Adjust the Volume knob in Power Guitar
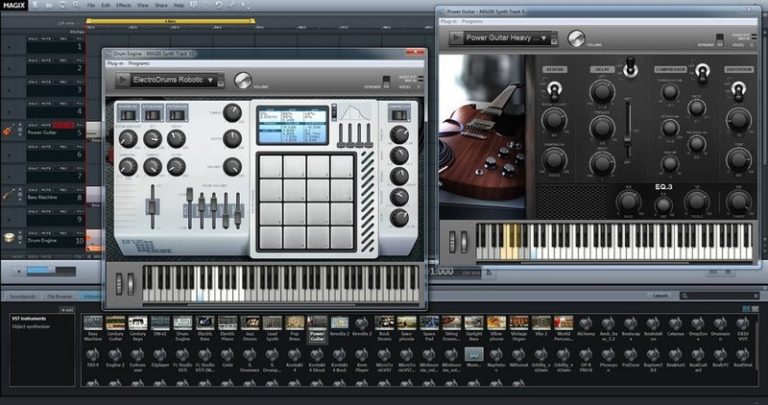Image resolution: width=768 pixels, height=405 pixels. click(x=576, y=38)
